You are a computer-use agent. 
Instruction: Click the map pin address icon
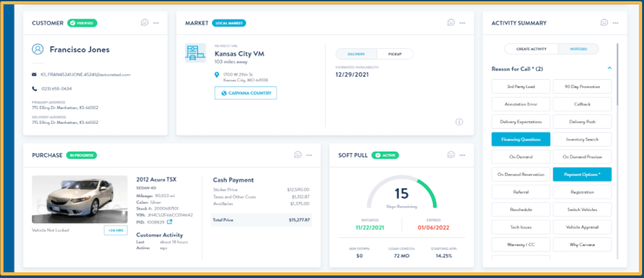pyautogui.click(x=217, y=75)
